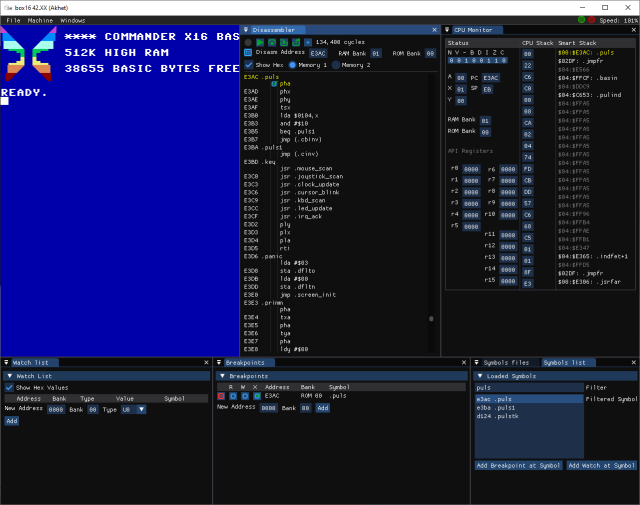Screen dimensions: 640x505
Task: Open Symbols panel dropdown triangle menu
Action: (476, 363)
